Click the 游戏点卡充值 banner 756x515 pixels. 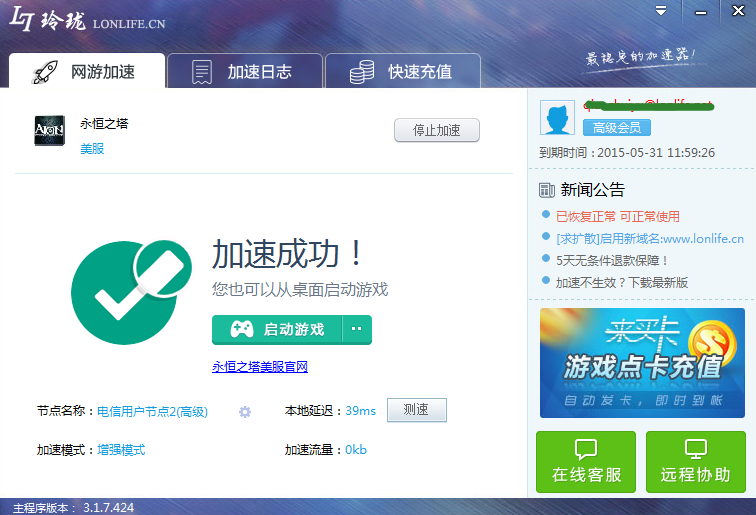(642, 363)
